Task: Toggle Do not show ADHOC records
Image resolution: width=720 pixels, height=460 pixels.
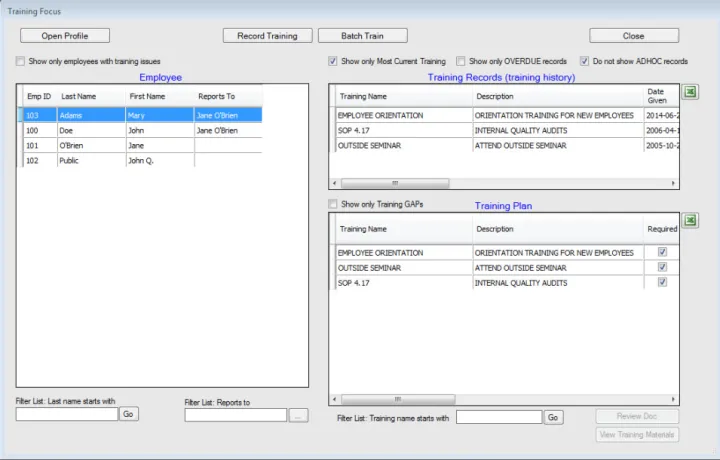Action: pos(585,61)
